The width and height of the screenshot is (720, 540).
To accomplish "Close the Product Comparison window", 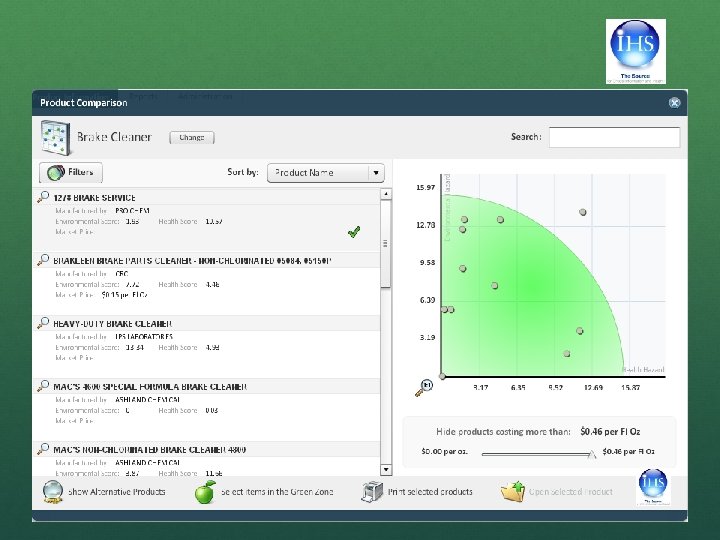I will point(674,103).
